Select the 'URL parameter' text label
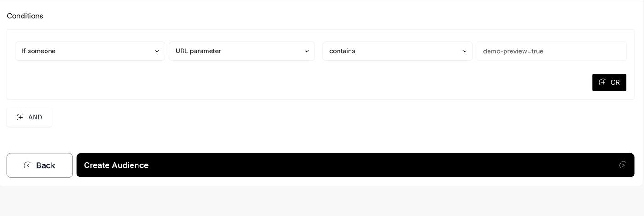This screenshot has width=644, height=216. coord(198,51)
